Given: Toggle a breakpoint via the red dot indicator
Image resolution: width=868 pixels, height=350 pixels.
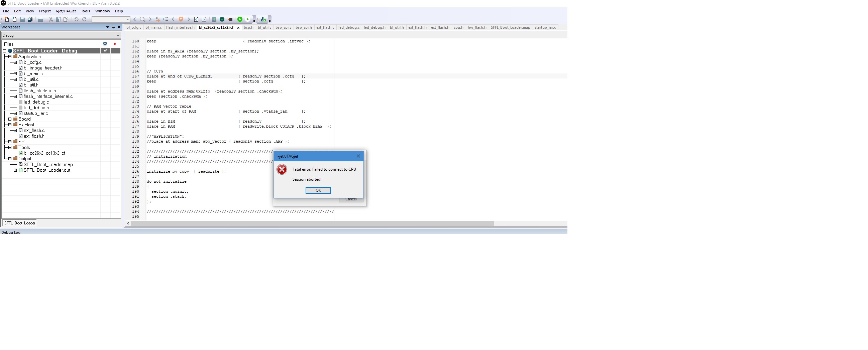Looking at the screenshot, I should (x=114, y=44).
